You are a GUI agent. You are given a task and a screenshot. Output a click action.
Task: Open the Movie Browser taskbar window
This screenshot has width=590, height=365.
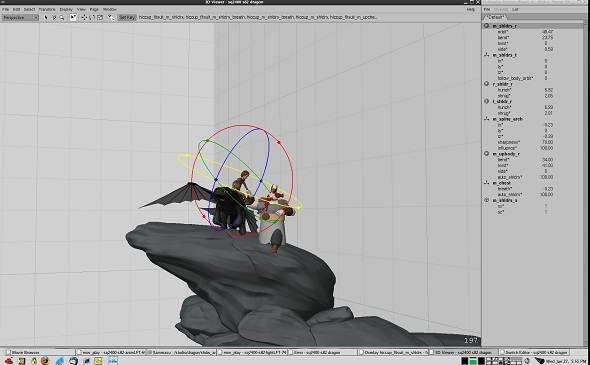pyautogui.click(x=40, y=352)
